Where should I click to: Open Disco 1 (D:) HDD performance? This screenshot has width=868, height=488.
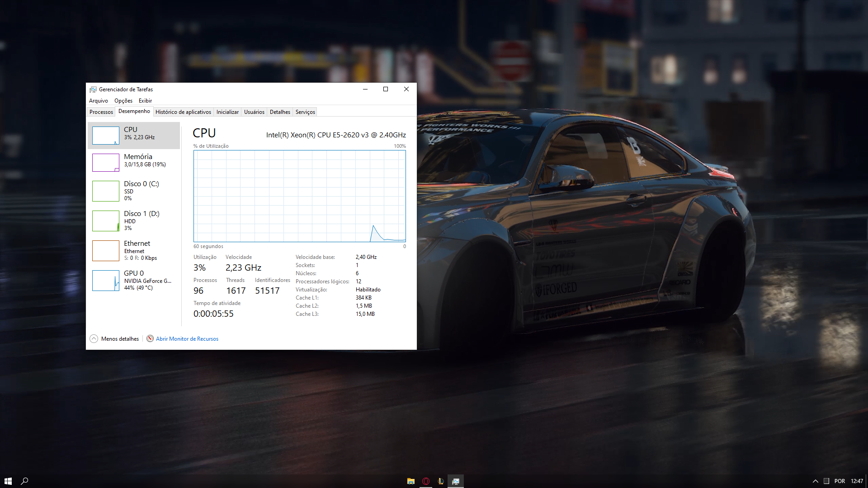[134, 221]
